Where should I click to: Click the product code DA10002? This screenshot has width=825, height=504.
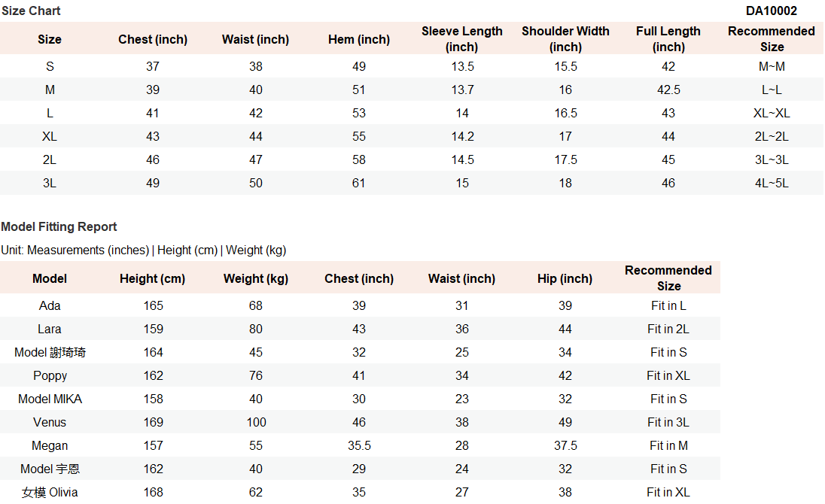tap(772, 11)
